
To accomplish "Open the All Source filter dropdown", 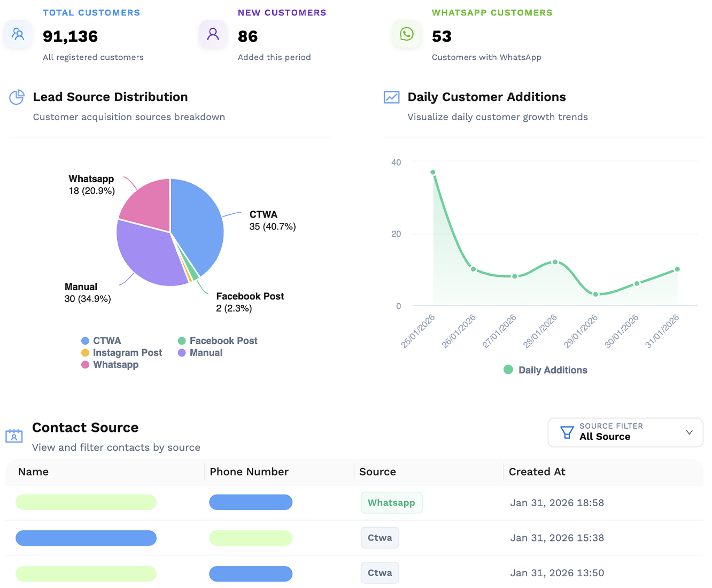I will pos(625,432).
